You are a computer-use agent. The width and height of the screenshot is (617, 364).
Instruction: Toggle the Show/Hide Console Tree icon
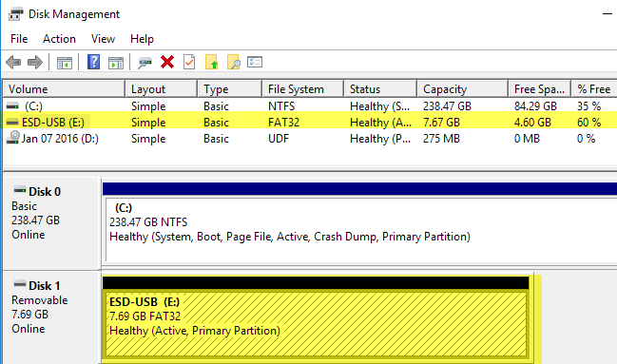[x=64, y=63]
